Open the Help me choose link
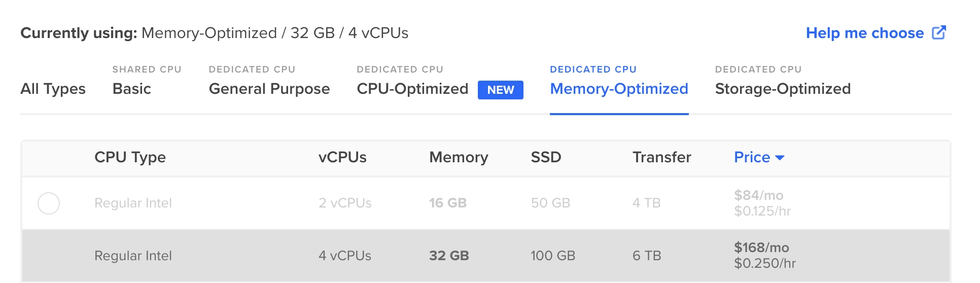The width and height of the screenshot is (980, 283). (864, 33)
